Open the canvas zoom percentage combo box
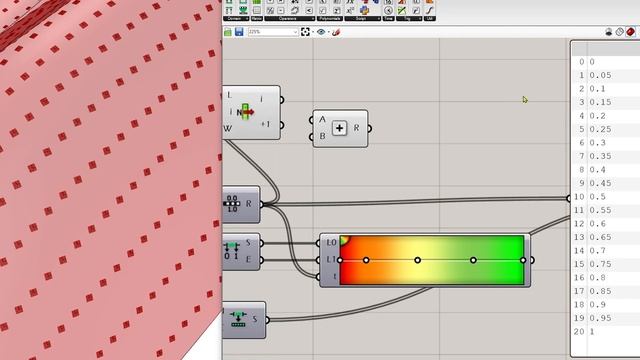 pyautogui.click(x=273, y=32)
